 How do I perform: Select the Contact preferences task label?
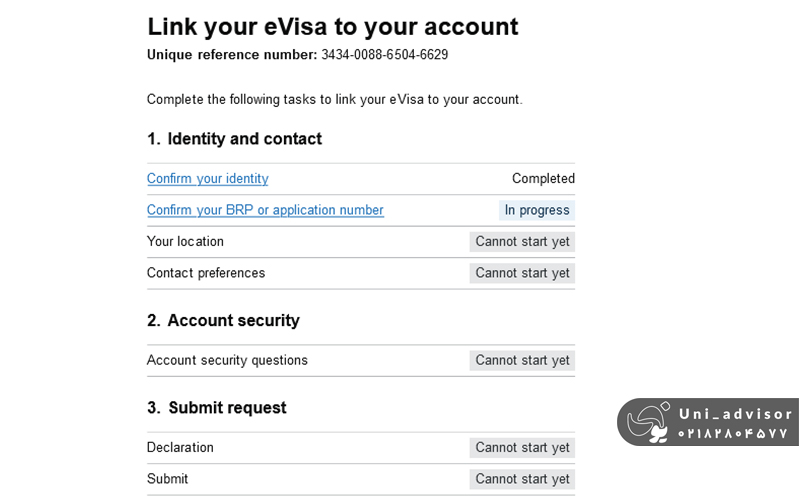coord(206,273)
